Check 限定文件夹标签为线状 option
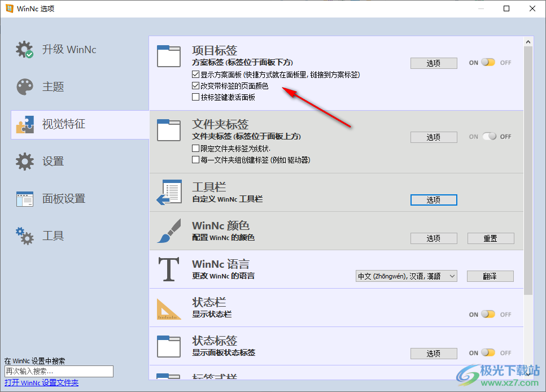The image size is (546, 392). click(x=196, y=149)
